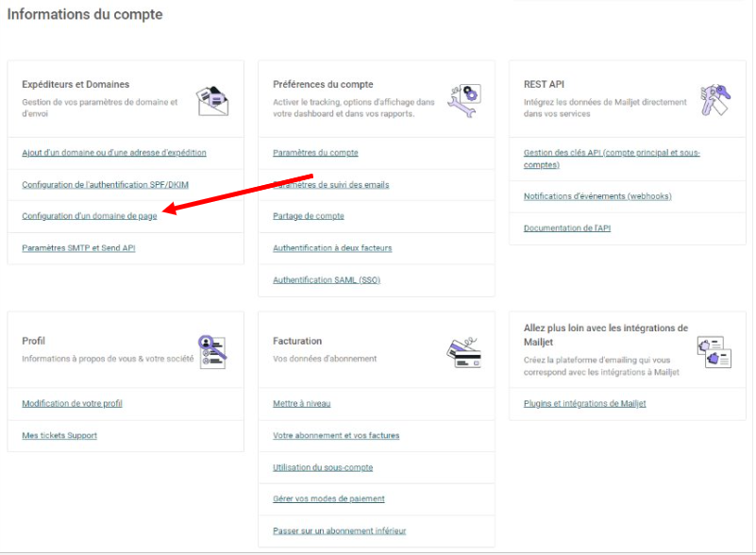Image resolution: width=756 pixels, height=555 pixels.
Task: Open Notifications d'événements (webhooks)
Action: 597,196
